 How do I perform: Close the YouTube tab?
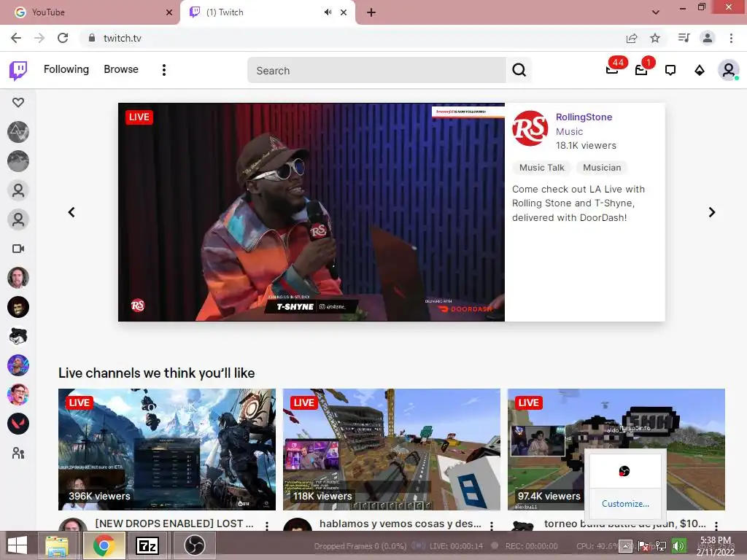tap(169, 12)
